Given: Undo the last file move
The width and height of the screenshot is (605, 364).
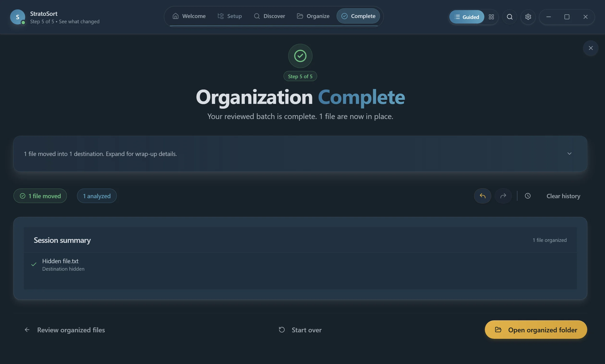Looking at the screenshot, I should [x=482, y=196].
